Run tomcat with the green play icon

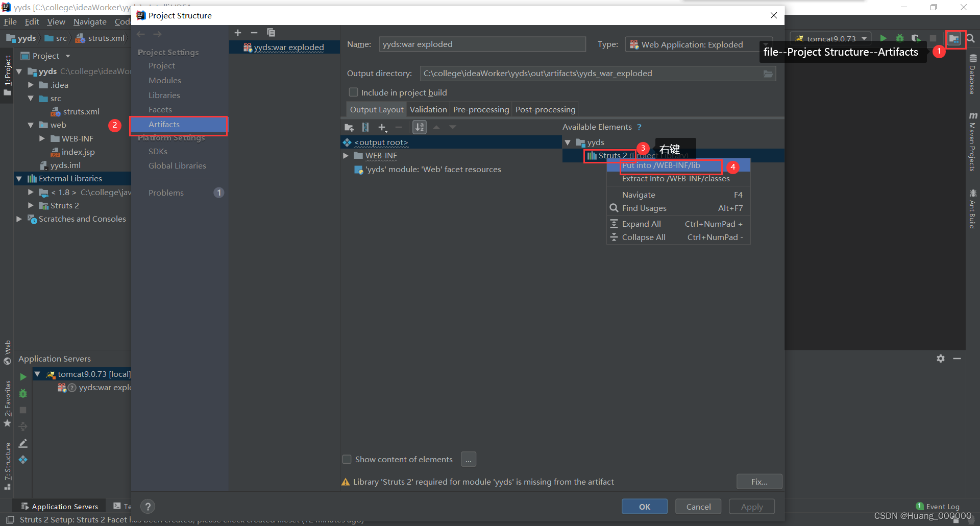click(883, 38)
